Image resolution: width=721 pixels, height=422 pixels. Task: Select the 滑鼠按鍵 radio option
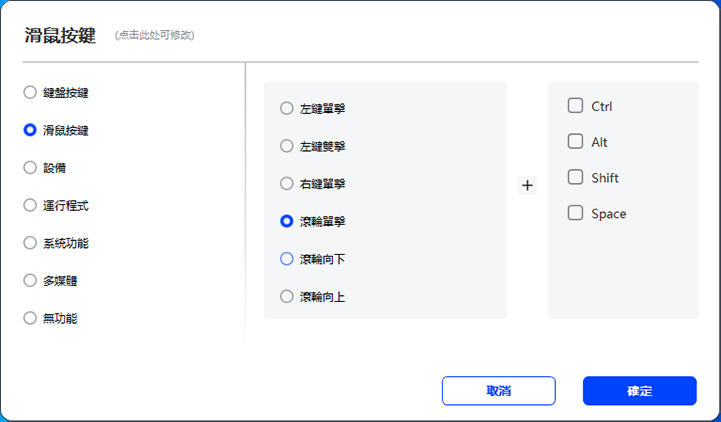pos(30,130)
